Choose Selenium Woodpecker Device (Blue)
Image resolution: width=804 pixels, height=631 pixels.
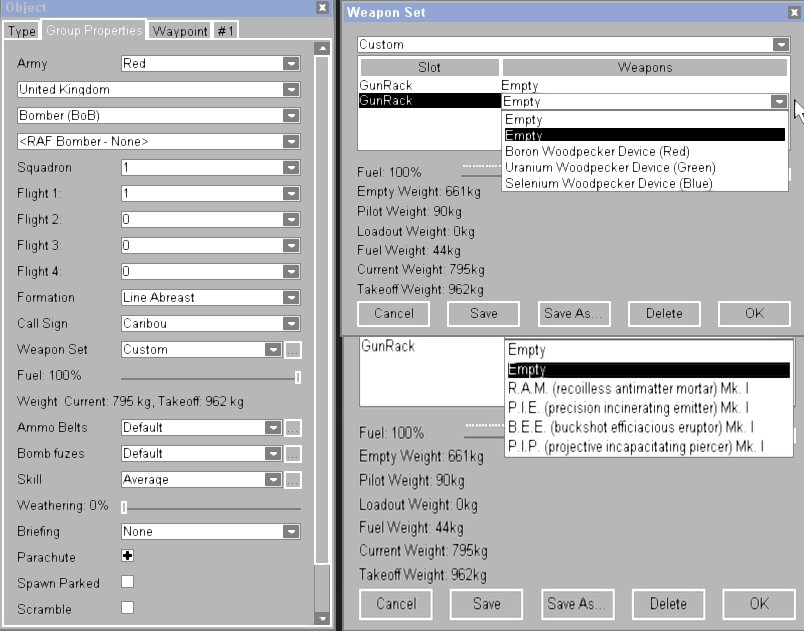click(x=645, y=184)
